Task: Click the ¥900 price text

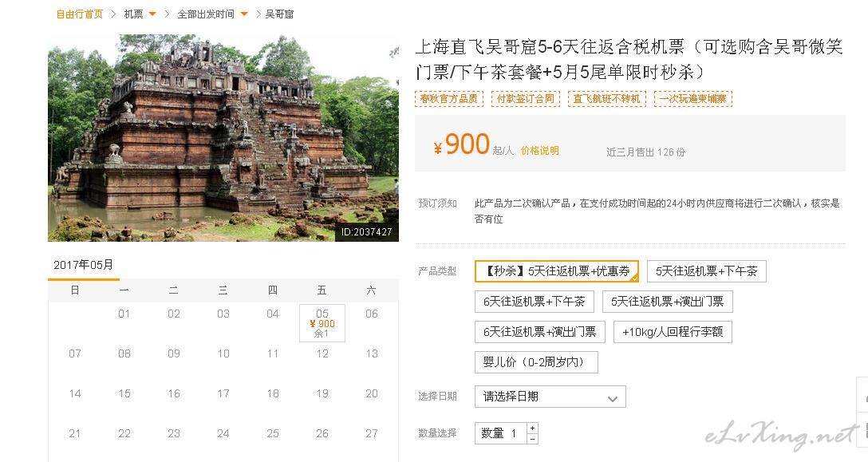Action: 462,144
